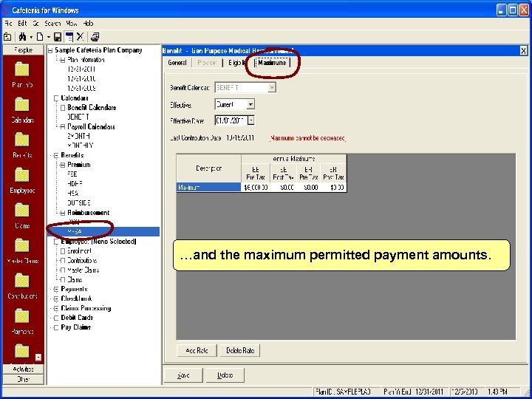Open the File menu
Image resolution: width=532 pixels, height=399 pixels.
(8, 24)
